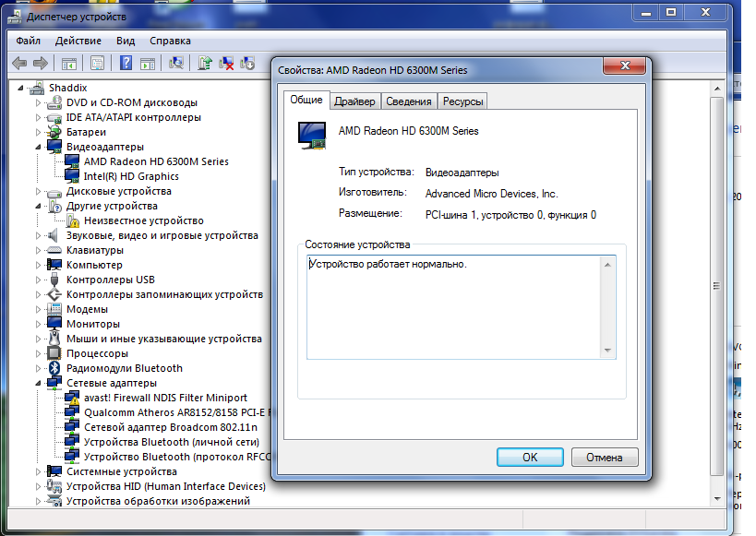
Task: Click the Intel(R) HD Graphics adapter icon
Action: 72,176
